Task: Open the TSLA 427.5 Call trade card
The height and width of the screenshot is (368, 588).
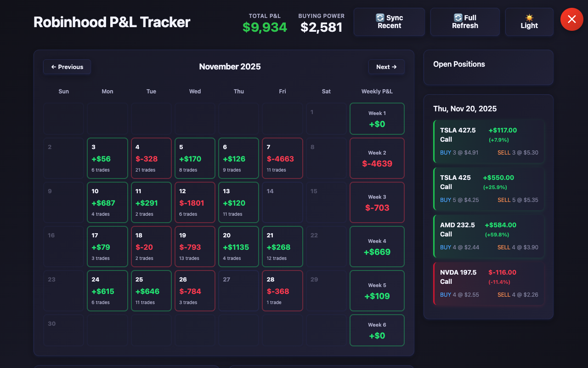Action: coord(489,142)
